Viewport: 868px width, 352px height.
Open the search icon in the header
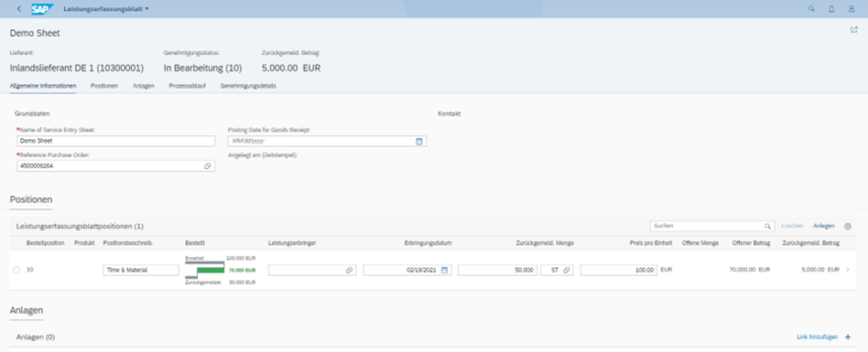tap(812, 9)
